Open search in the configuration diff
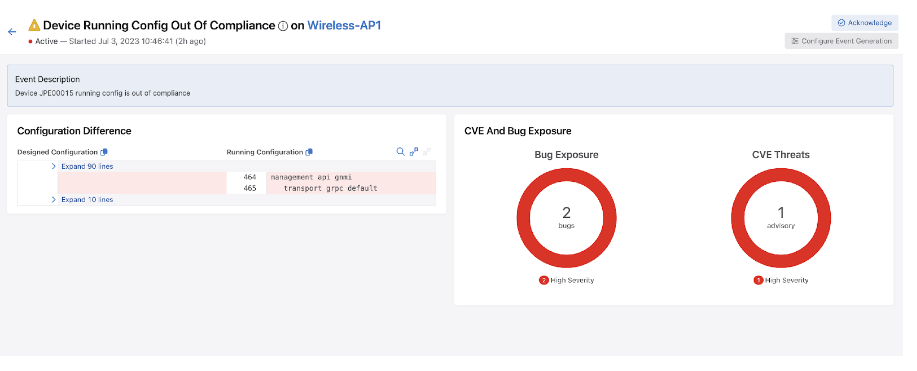Screen dimensions: 917x371 [x=401, y=152]
